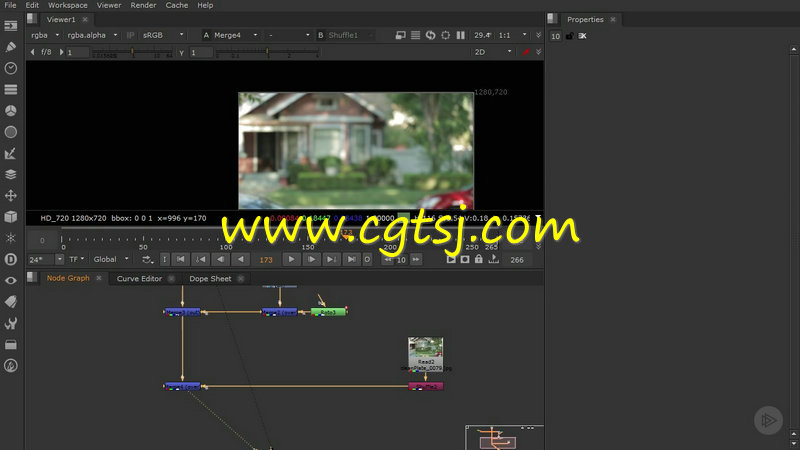Click the proxy mode lines icon
The height and width of the screenshot is (450, 800).
pyautogui.click(x=416, y=35)
